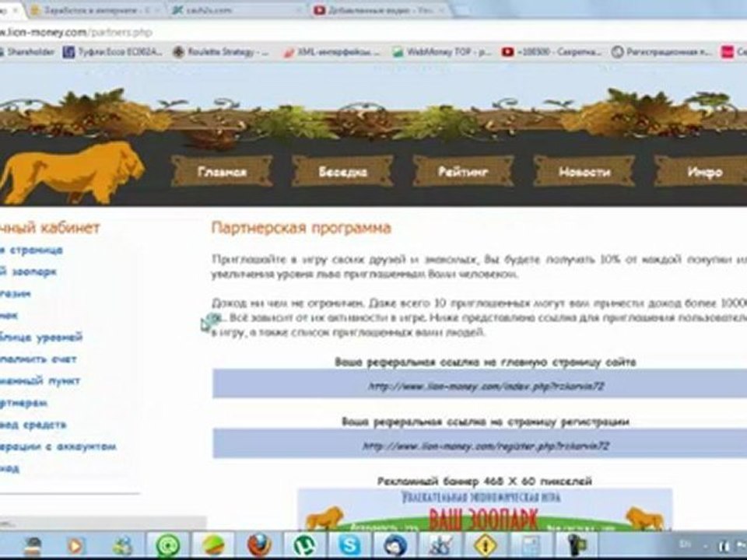The width and height of the screenshot is (747, 560).
Task: Open Thunderbird mail icon in taskbar
Action: 395,546
